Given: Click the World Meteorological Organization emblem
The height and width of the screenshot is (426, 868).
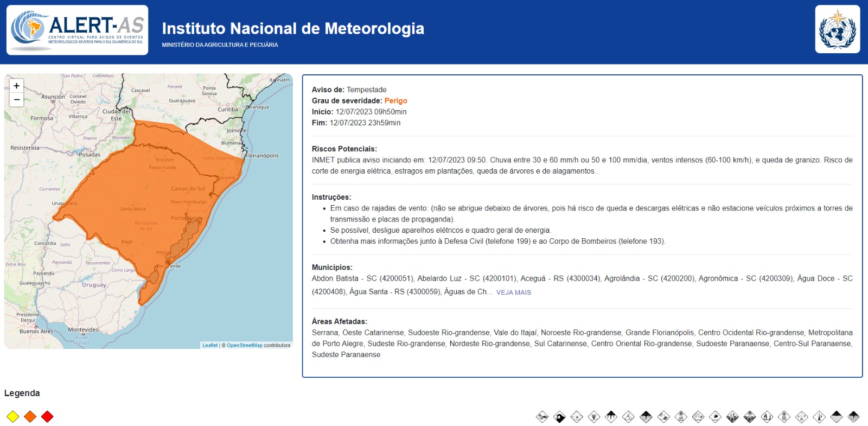Looking at the screenshot, I should [x=837, y=29].
